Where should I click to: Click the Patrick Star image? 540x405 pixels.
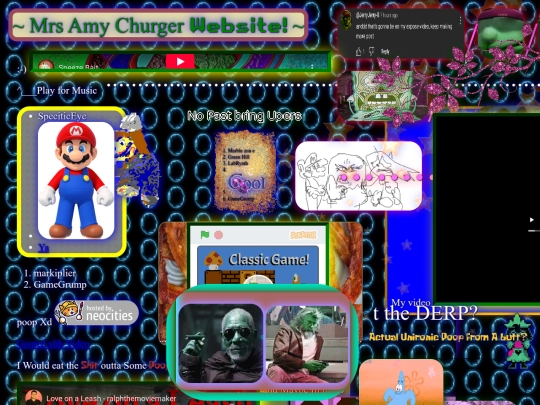click(x=401, y=382)
